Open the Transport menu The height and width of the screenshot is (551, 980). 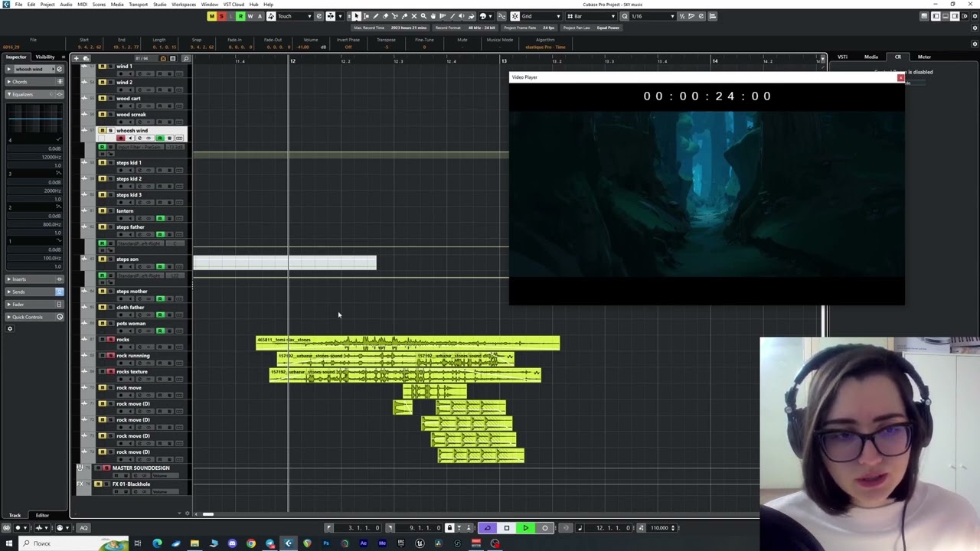click(x=139, y=4)
